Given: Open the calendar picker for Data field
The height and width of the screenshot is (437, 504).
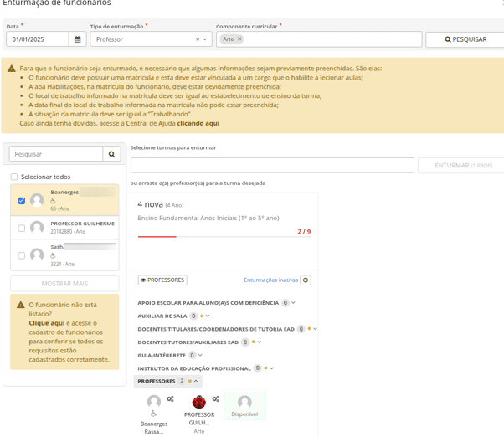Looking at the screenshot, I should [78, 39].
